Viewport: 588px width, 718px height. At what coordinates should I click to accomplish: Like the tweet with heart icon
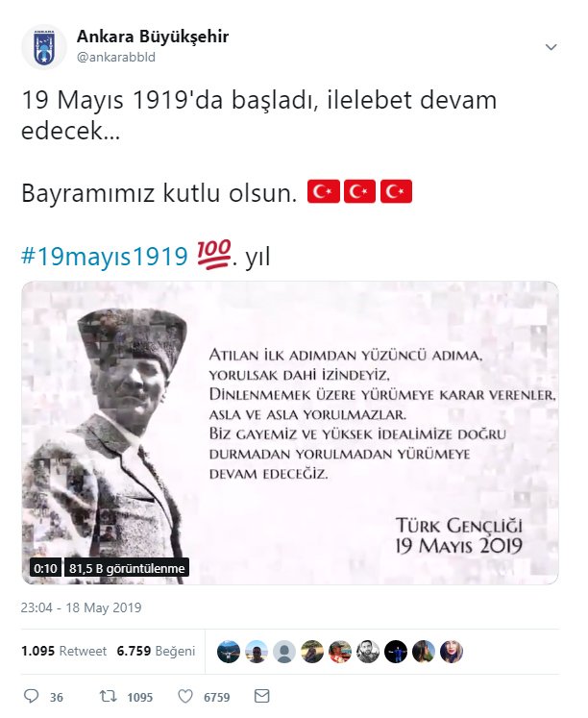184,697
